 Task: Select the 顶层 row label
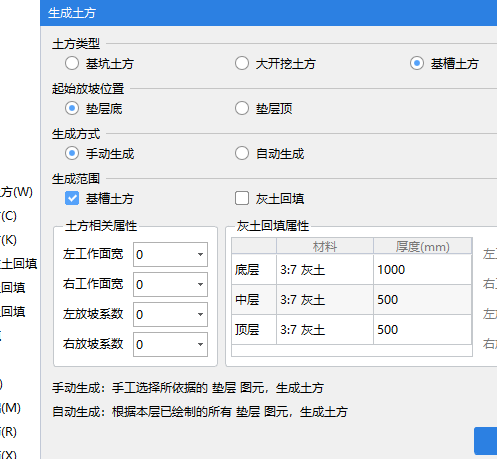pyautogui.click(x=254, y=330)
